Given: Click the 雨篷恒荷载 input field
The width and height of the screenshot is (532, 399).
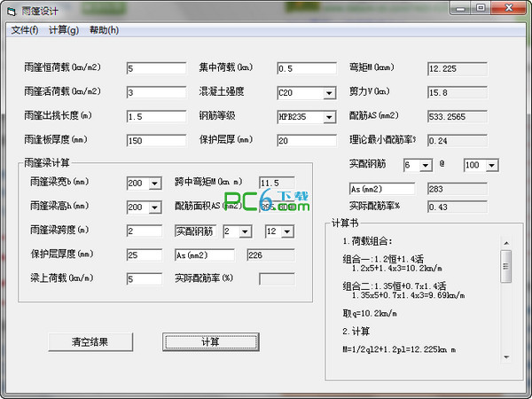Looking at the screenshot, I should click(x=156, y=68).
